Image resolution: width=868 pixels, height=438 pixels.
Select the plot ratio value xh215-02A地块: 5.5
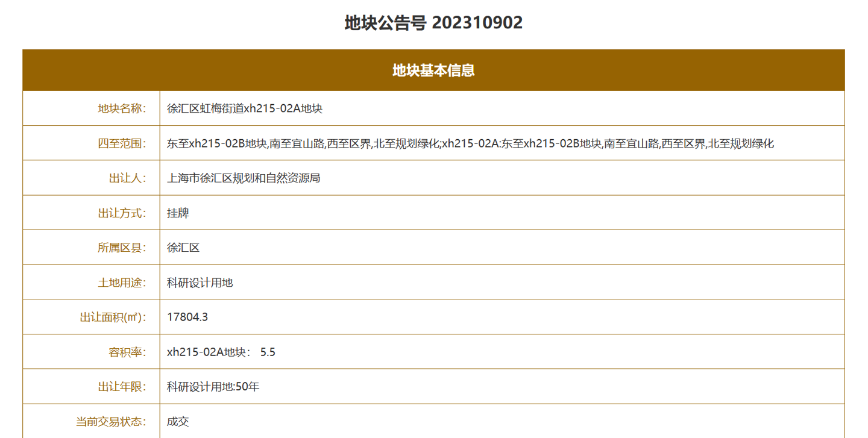221,352
